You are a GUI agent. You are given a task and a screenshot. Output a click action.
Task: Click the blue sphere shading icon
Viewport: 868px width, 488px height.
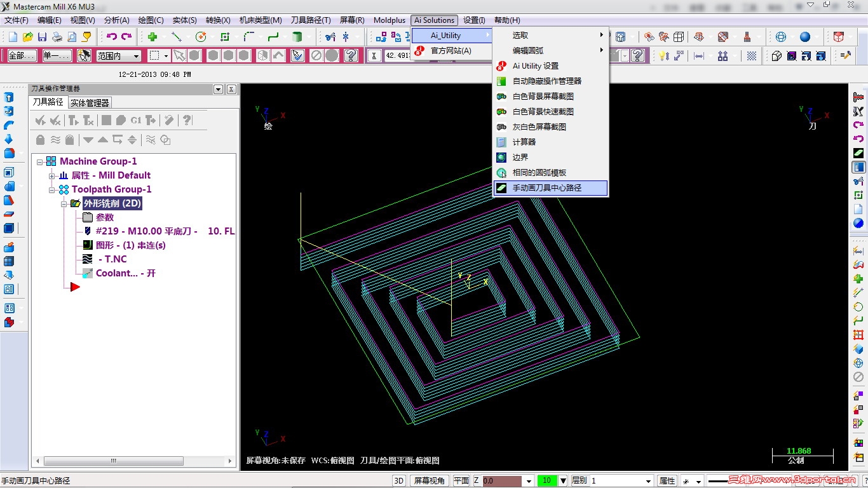tap(805, 37)
